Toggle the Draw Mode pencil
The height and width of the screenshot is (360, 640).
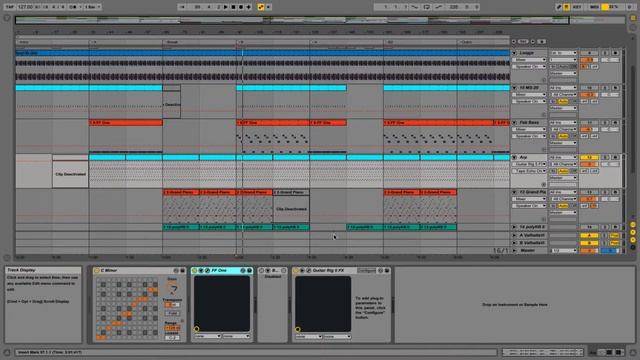[558, 7]
